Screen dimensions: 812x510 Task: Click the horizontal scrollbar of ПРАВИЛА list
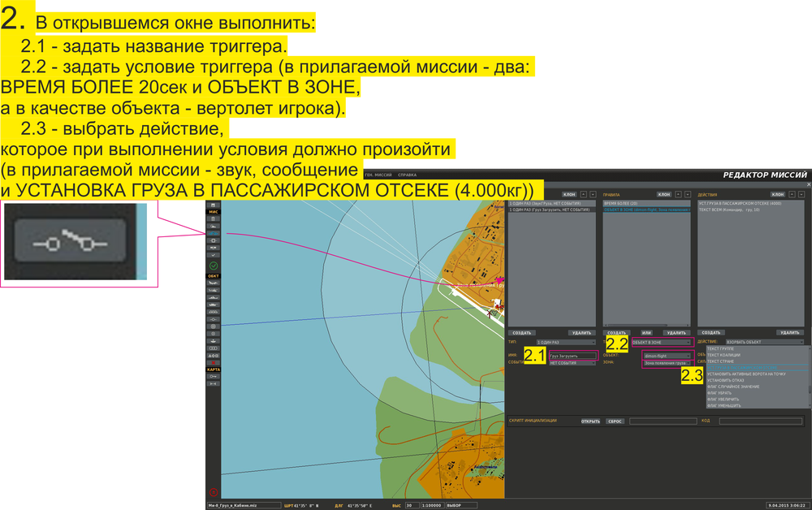pos(646,326)
